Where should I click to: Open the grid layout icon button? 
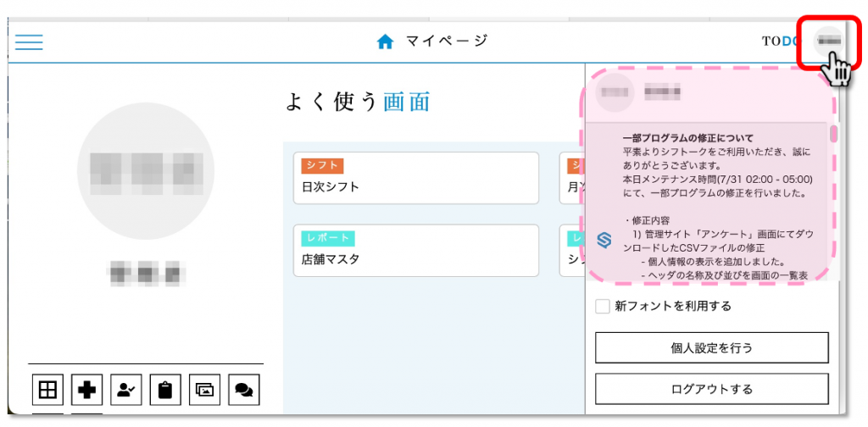[x=48, y=390]
